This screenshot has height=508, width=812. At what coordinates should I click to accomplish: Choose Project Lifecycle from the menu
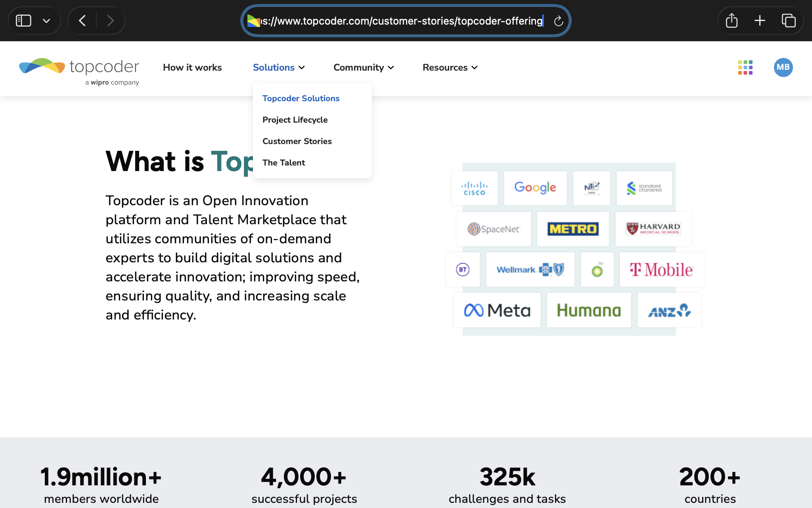point(295,120)
